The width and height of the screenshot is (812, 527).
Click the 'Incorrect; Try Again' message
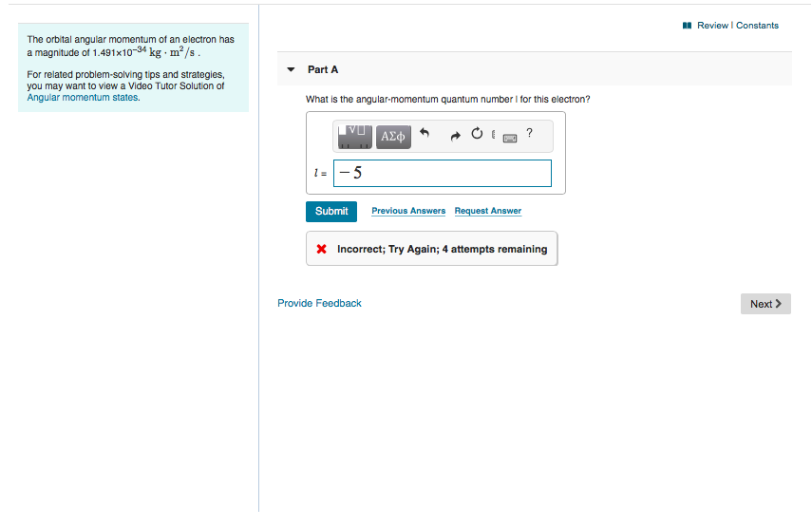pyautogui.click(x=442, y=249)
